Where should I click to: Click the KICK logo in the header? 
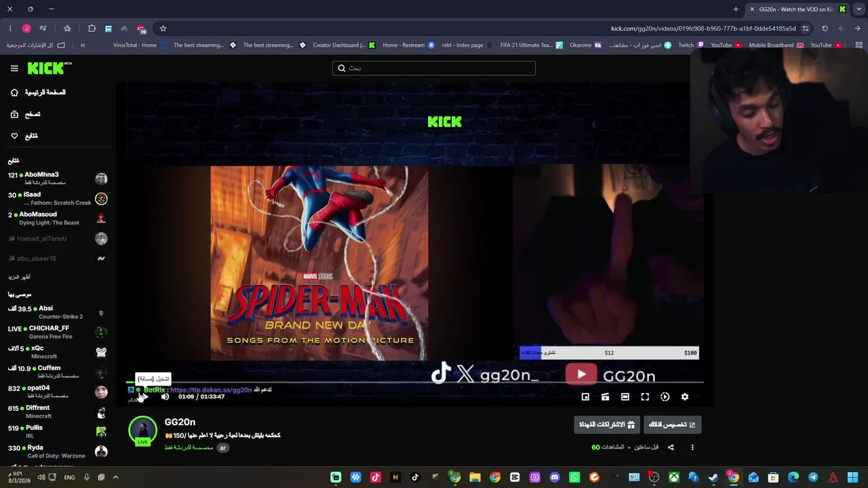click(50, 68)
